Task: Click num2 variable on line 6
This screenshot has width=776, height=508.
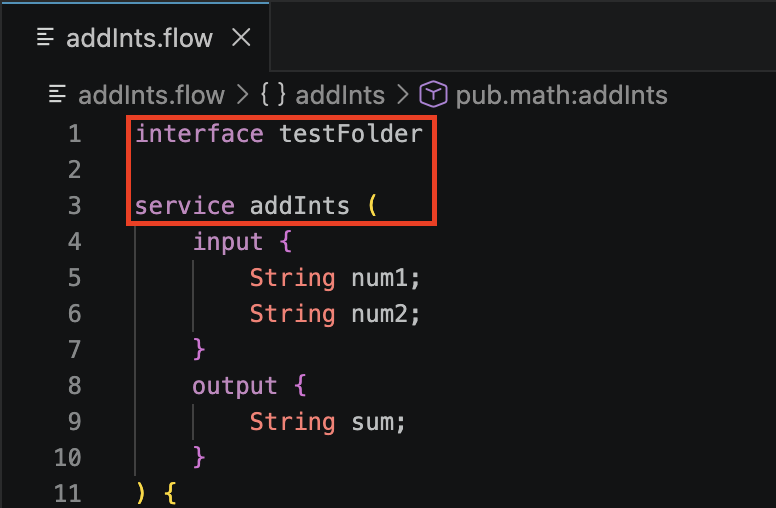Action: tap(380, 314)
